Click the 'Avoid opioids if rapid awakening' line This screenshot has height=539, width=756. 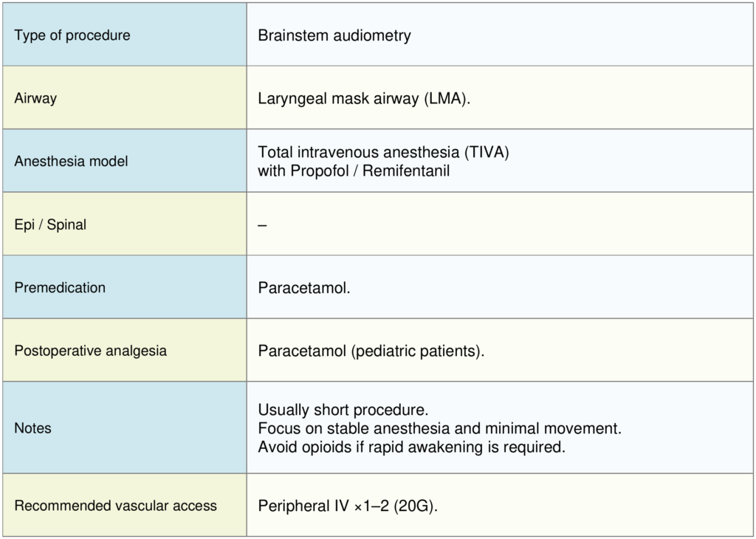[411, 447]
